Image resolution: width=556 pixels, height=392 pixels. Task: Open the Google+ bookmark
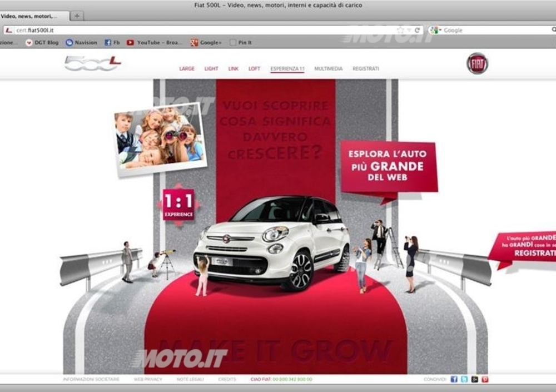pyautogui.click(x=206, y=42)
